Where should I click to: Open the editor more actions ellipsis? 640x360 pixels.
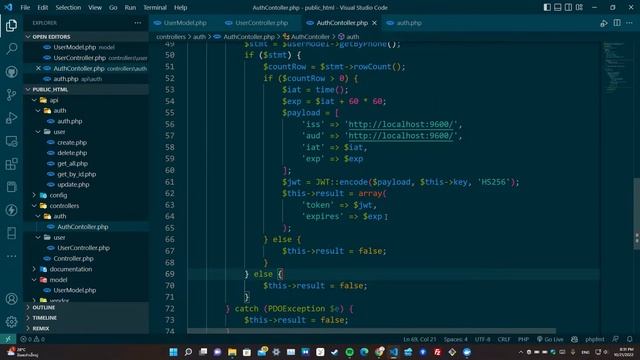(629, 23)
